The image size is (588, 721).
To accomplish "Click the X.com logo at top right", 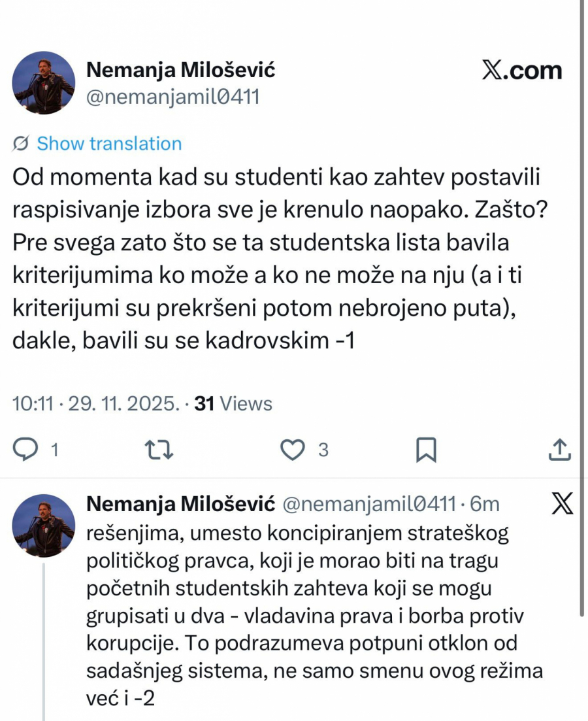I will (x=521, y=71).
